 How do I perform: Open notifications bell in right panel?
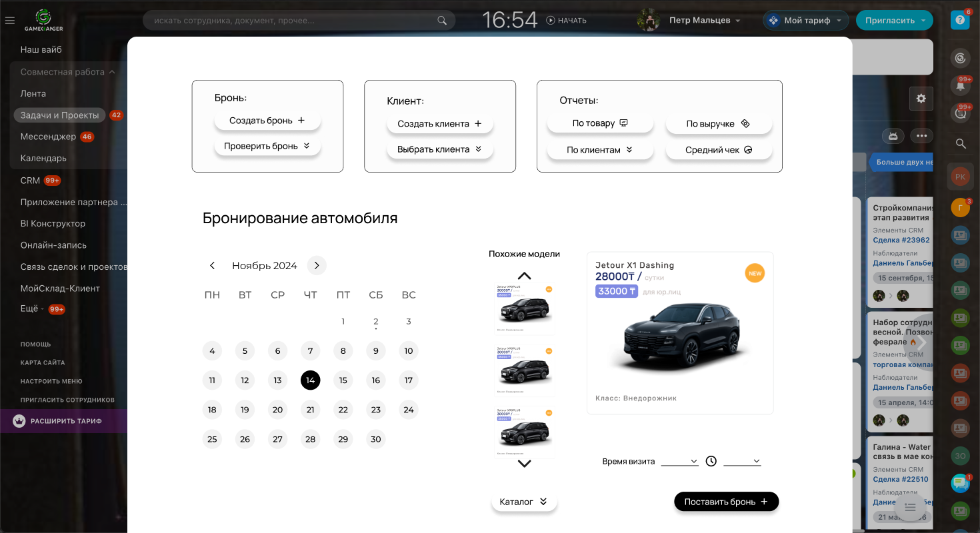(x=960, y=87)
